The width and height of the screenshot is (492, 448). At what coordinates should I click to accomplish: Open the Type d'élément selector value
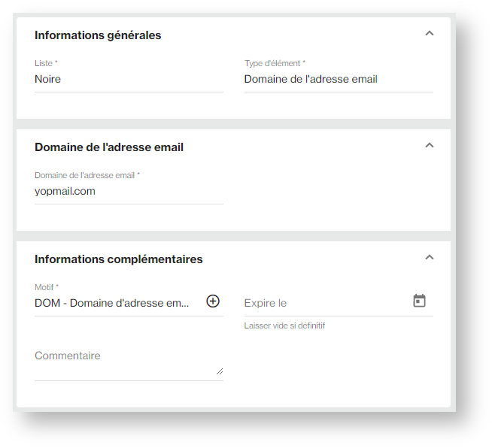(338, 79)
